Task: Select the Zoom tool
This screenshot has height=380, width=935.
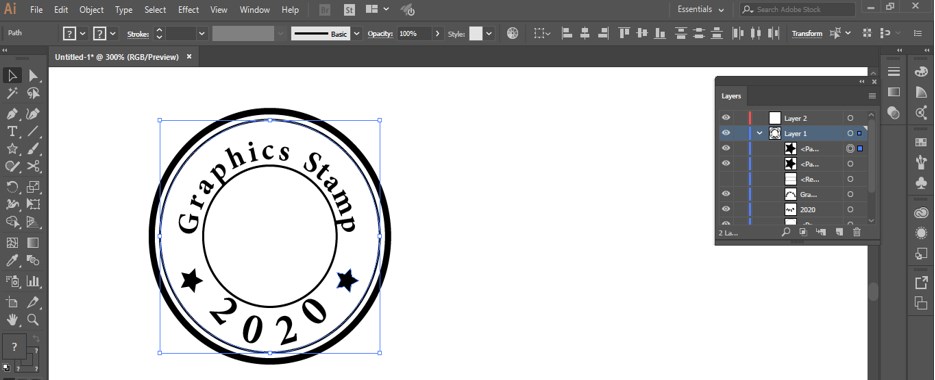Action: tap(33, 320)
